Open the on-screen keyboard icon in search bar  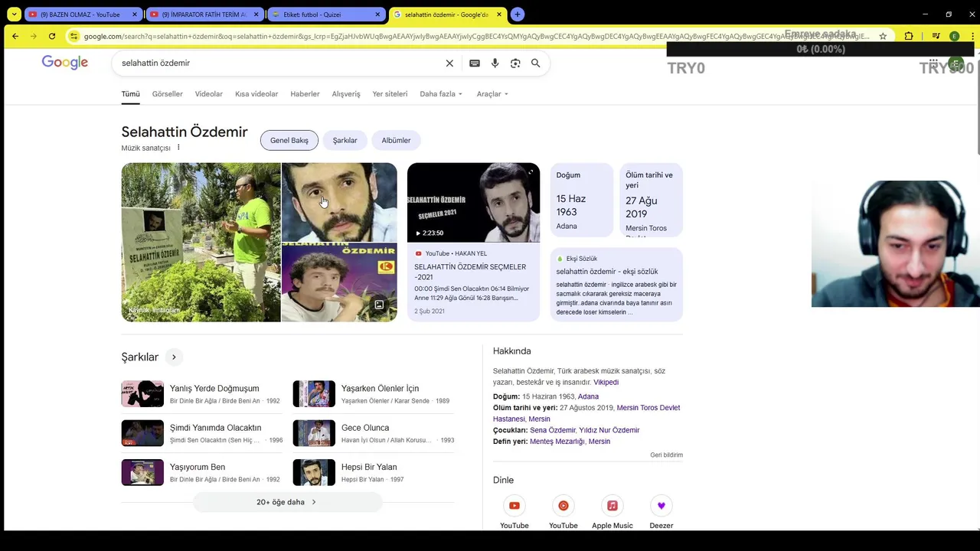pyautogui.click(x=475, y=64)
